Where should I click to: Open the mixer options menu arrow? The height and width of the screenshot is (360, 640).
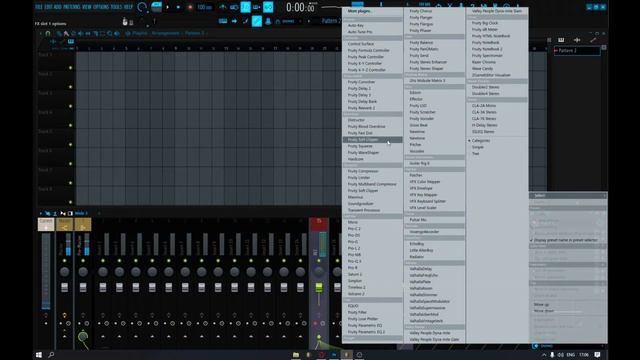point(40,213)
